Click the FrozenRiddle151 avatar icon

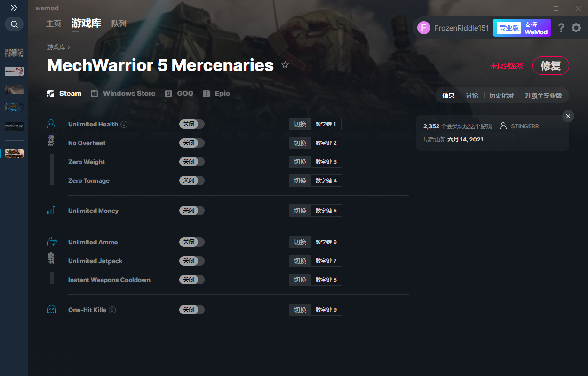click(x=424, y=28)
